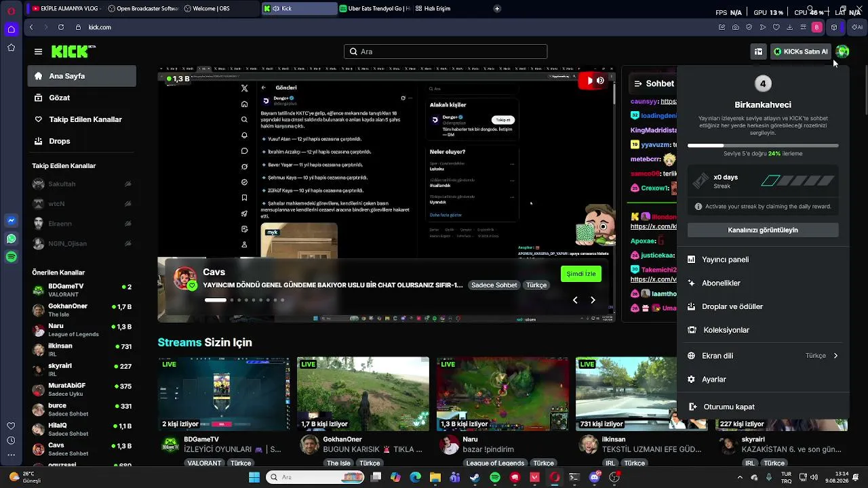Screen dimensions: 868x488
Task: Click the user avatar in Kick header
Action: [842, 52]
